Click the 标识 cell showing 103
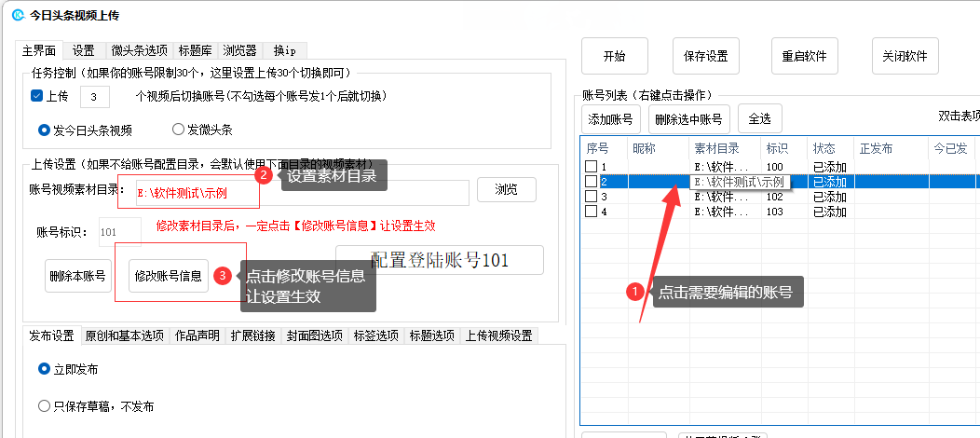The width and height of the screenshot is (980, 438). [x=783, y=212]
